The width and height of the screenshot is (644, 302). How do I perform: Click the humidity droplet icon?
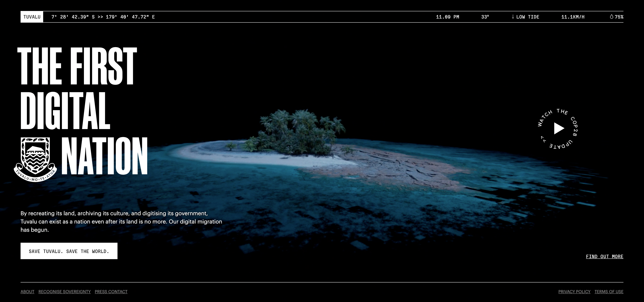coord(611,17)
